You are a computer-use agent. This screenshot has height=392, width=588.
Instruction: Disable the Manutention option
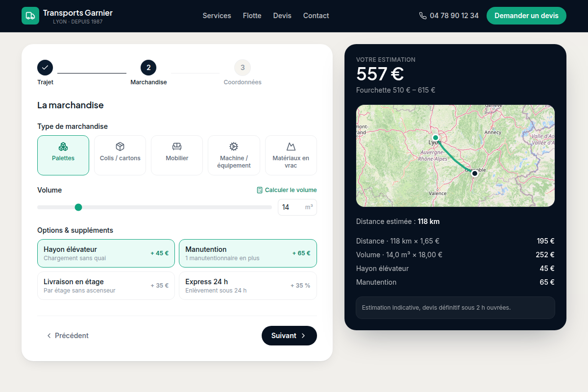(248, 253)
